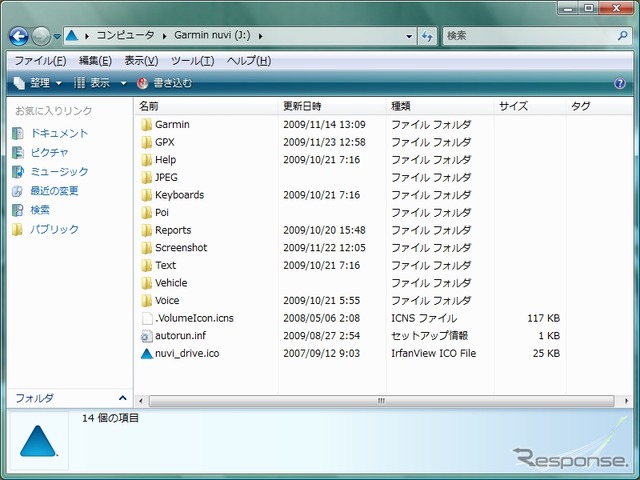
Task: Open the ツール(T) menu
Action: pos(192,61)
